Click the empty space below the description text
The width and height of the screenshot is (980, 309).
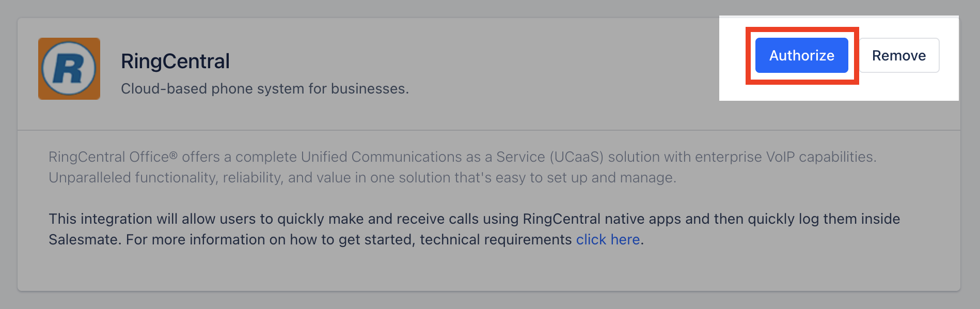pyautogui.click(x=488, y=270)
